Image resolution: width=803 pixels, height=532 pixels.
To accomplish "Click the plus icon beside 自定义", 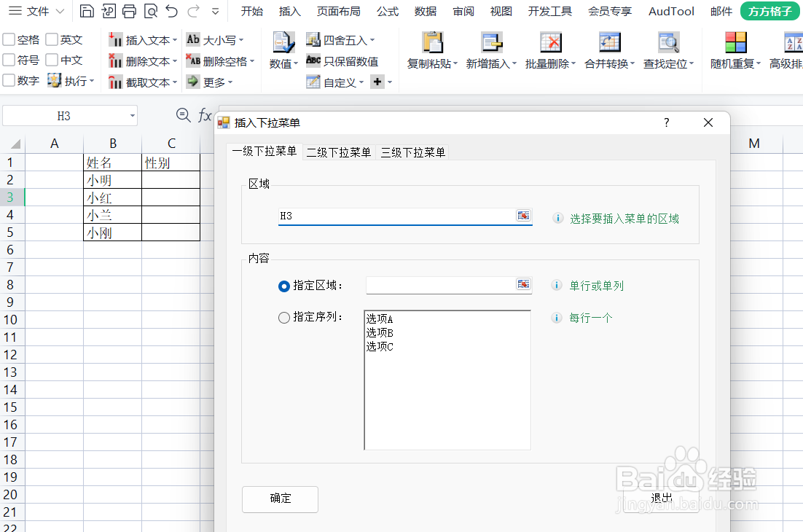I will 377,82.
